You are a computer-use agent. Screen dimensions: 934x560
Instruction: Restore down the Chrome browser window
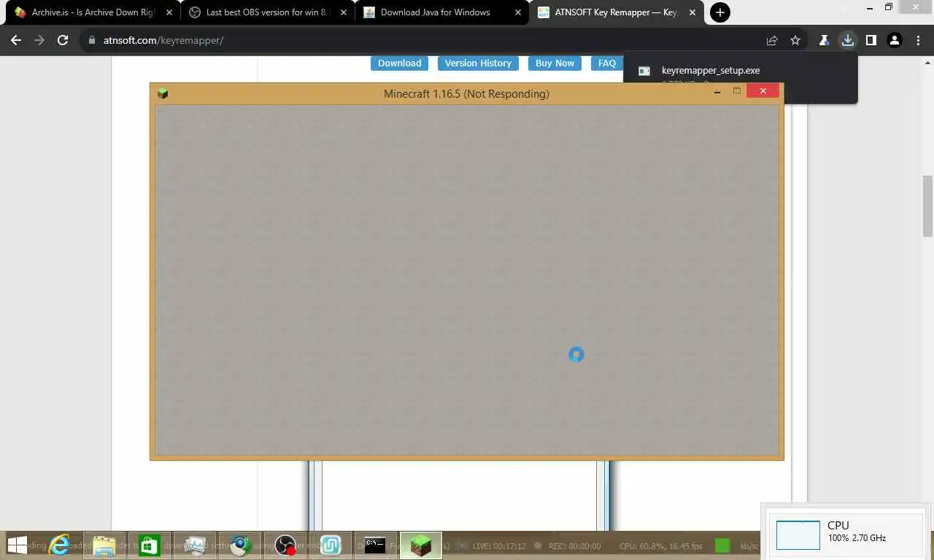(x=889, y=7)
